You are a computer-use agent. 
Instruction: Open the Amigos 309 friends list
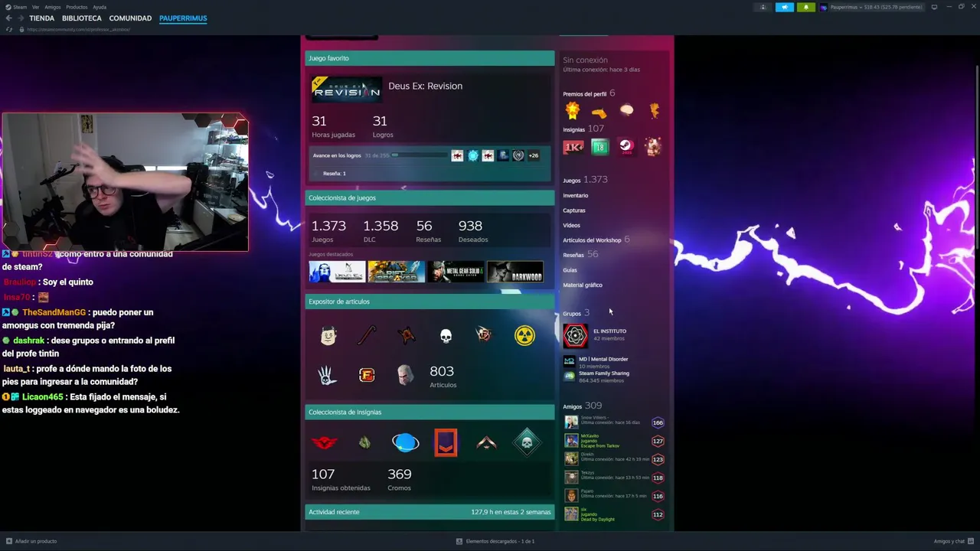tap(582, 406)
